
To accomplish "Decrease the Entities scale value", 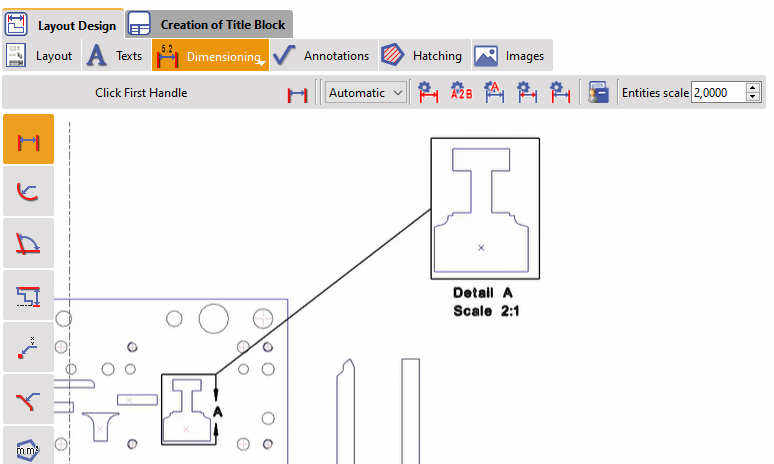I will (753, 98).
